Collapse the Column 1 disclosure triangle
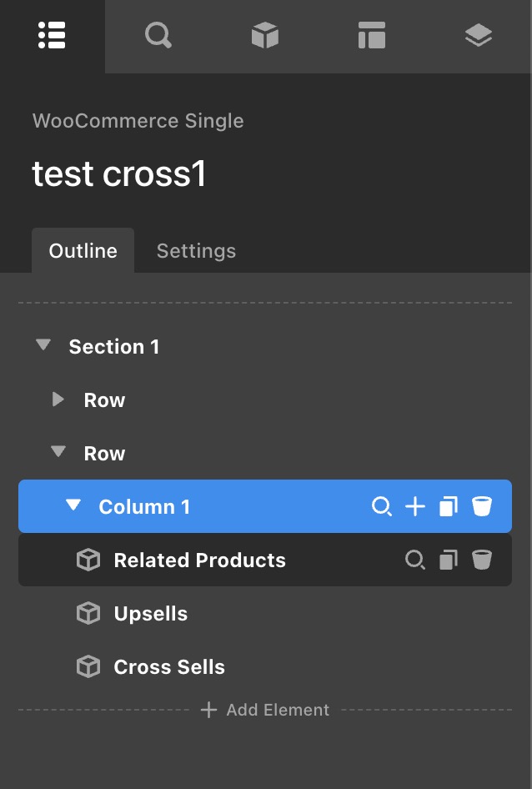 tap(73, 505)
